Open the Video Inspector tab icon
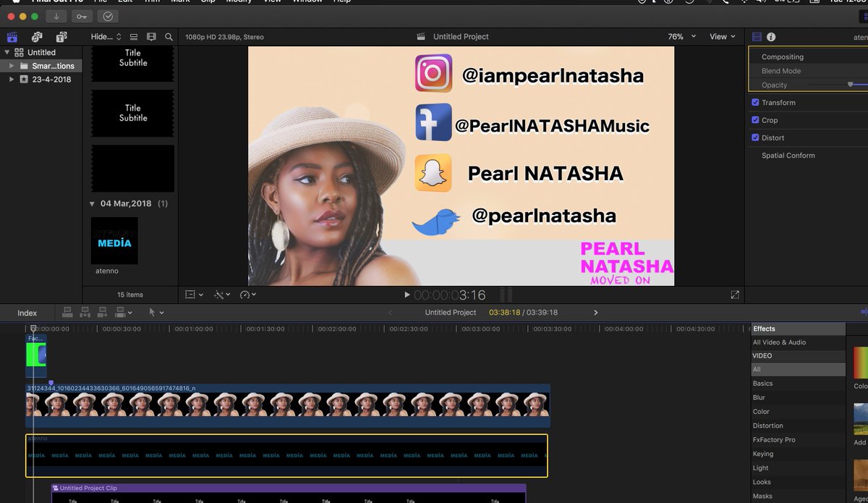 tap(757, 37)
